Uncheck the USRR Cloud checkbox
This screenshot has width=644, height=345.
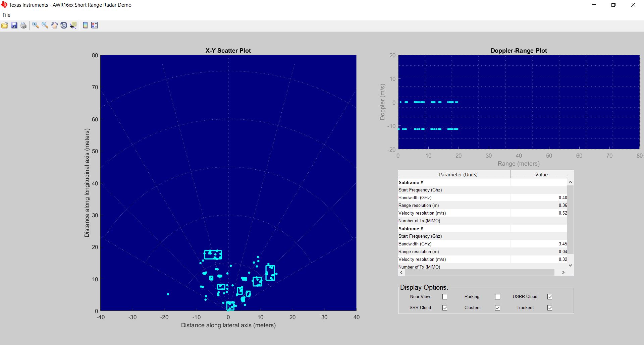(x=550, y=297)
